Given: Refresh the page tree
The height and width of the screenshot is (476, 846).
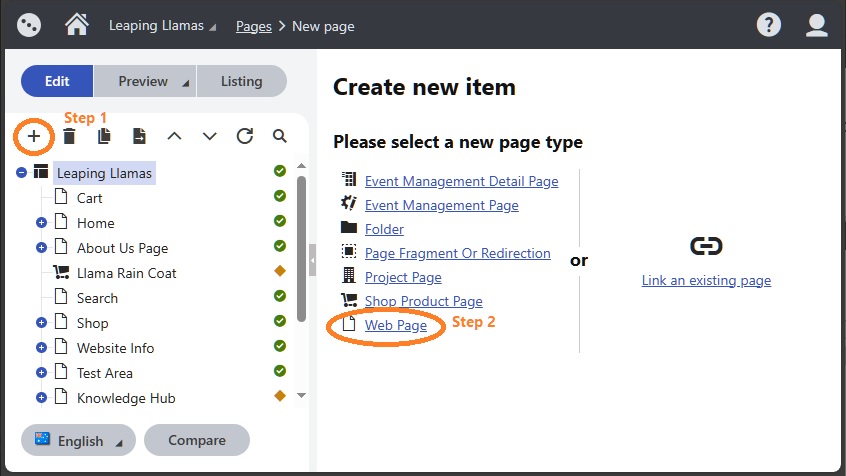Looking at the screenshot, I should coord(244,136).
